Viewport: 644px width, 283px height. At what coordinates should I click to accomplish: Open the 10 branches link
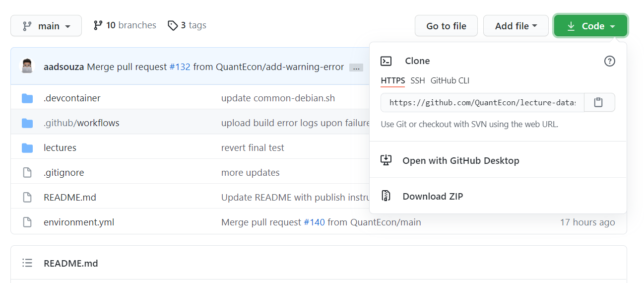(125, 25)
